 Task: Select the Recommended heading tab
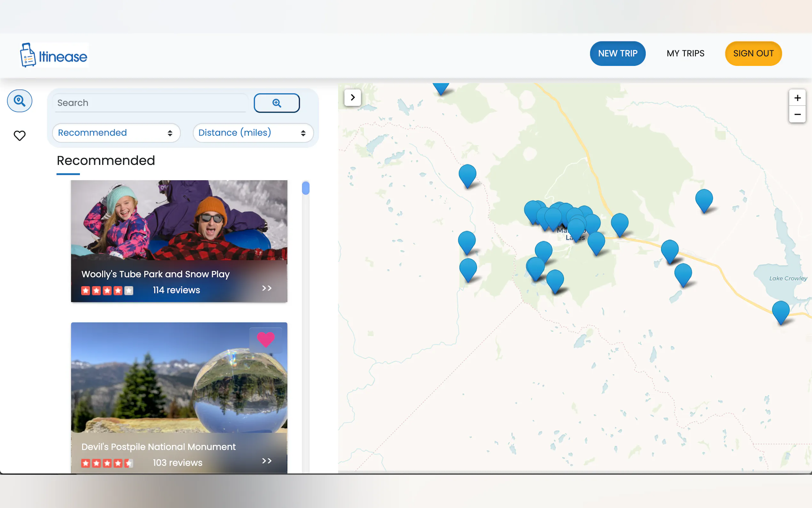pyautogui.click(x=106, y=161)
